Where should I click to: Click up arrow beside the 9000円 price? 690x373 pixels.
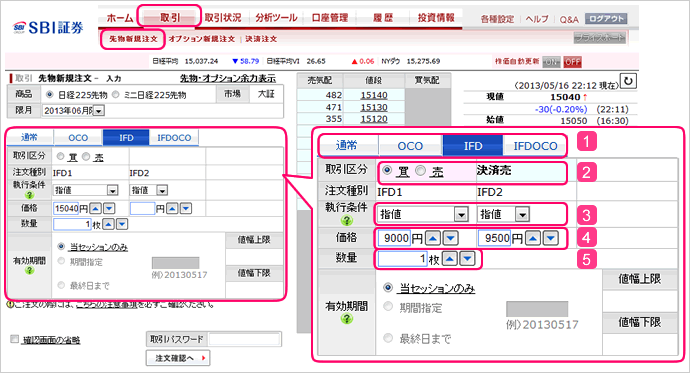(x=433, y=238)
